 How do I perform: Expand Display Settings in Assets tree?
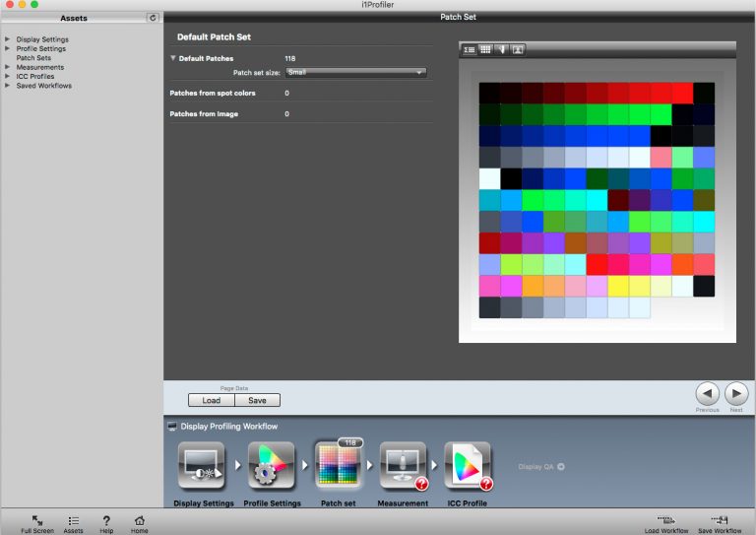click(7, 39)
